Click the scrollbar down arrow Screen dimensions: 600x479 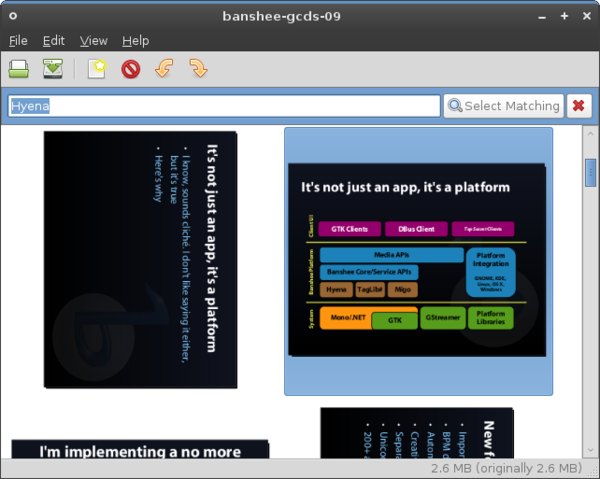coord(590,450)
